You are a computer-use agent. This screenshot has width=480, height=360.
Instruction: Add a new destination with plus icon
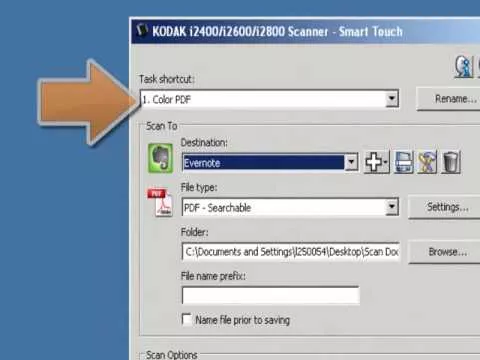pyautogui.click(x=377, y=162)
